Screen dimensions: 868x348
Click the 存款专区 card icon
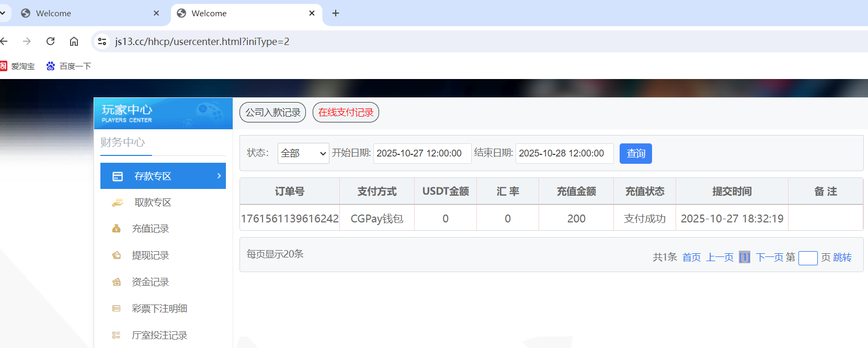tap(118, 176)
